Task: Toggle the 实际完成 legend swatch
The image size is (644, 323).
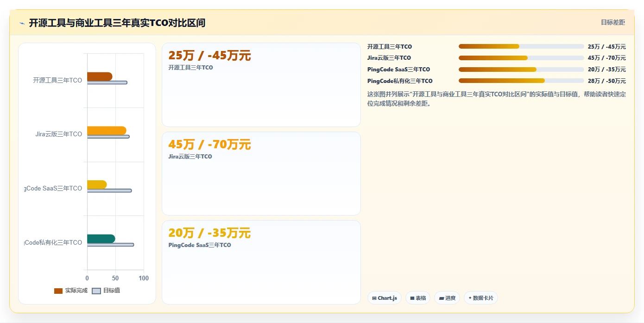Action: coord(58,291)
